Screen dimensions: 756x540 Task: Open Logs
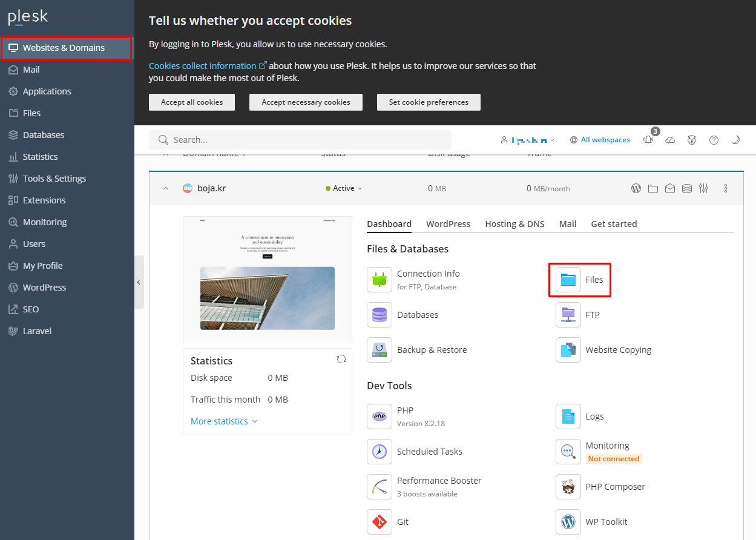[x=580, y=417]
